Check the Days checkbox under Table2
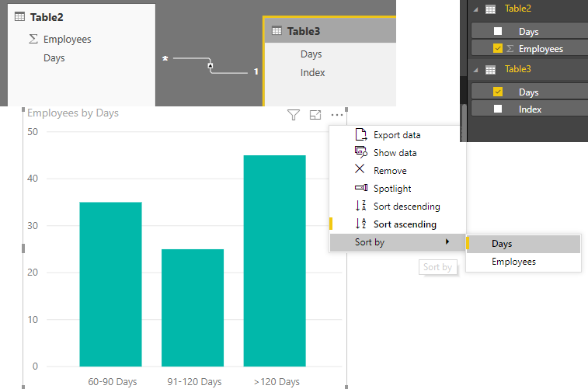Image resolution: width=588 pixels, height=389 pixels. [x=498, y=31]
